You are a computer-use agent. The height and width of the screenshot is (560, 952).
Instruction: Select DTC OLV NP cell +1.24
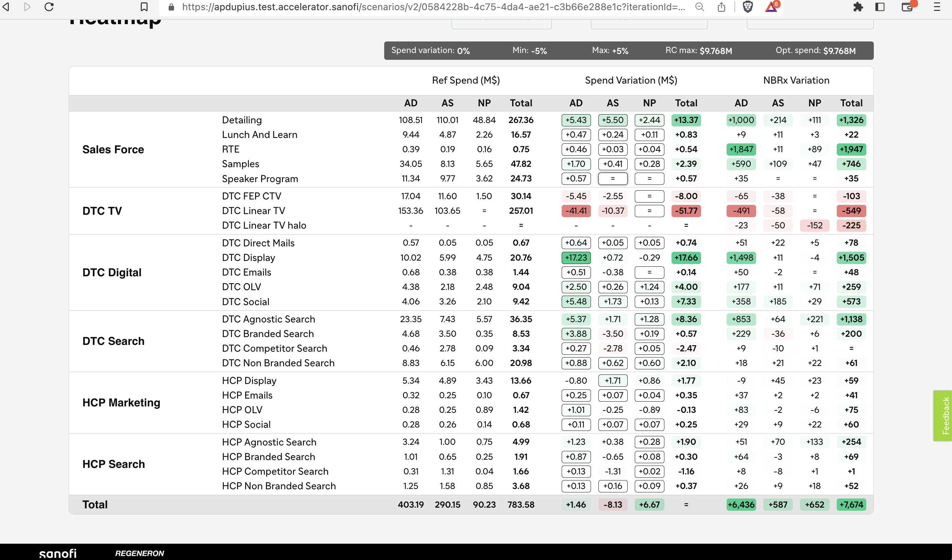click(649, 287)
